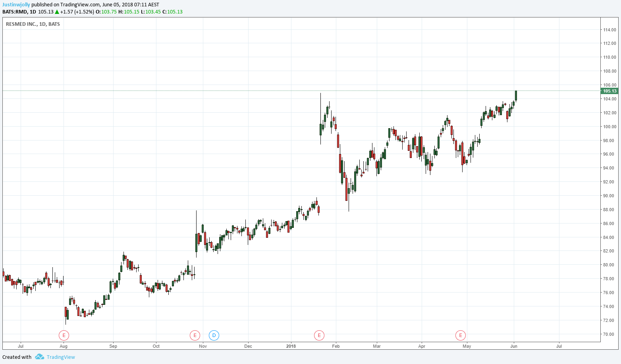Click the 2018 label on time axis

tap(291, 346)
